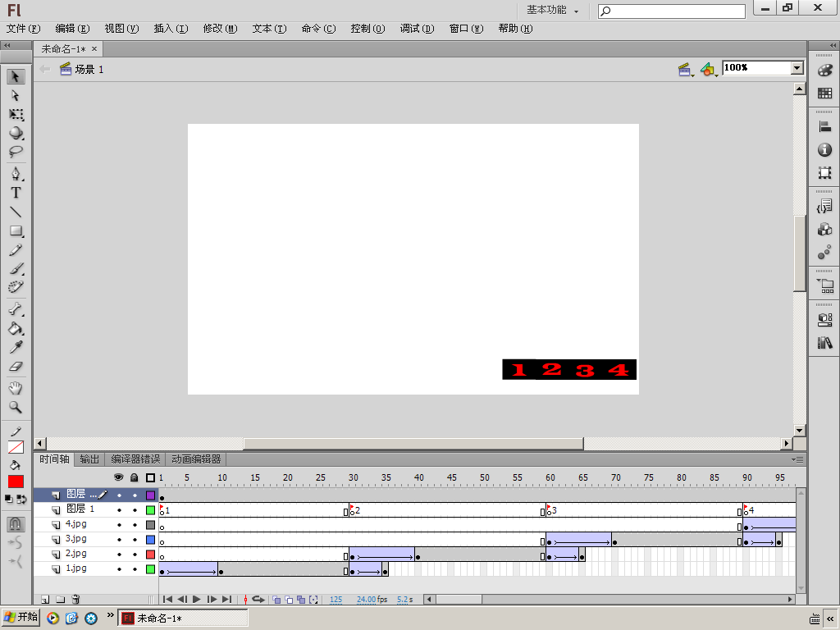Click the New Layer icon

[x=45, y=600]
